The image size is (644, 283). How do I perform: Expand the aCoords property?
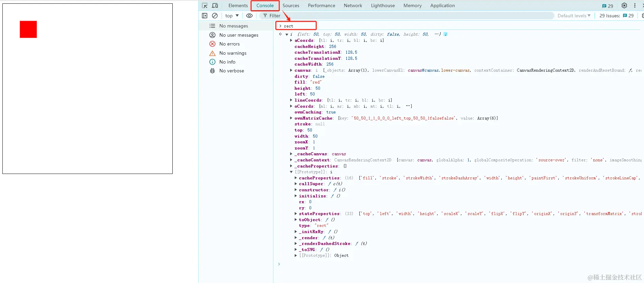click(x=291, y=40)
